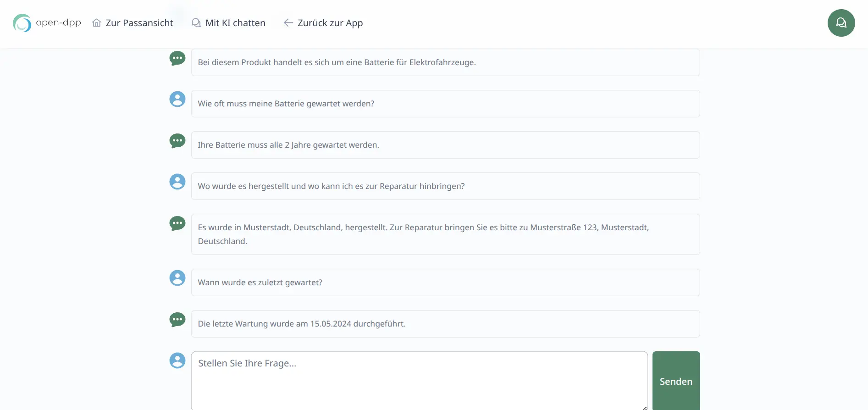Follow the Zurück zur App link text

point(330,23)
